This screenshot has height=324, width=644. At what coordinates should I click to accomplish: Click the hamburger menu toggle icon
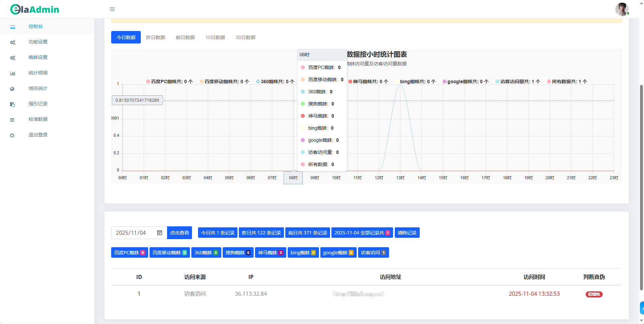click(112, 9)
